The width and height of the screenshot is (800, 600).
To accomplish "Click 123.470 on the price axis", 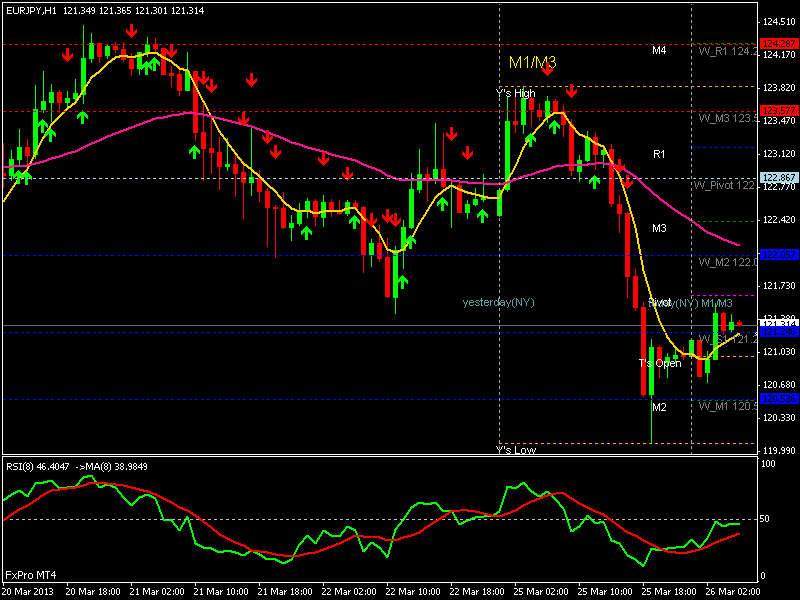I will coord(779,121).
